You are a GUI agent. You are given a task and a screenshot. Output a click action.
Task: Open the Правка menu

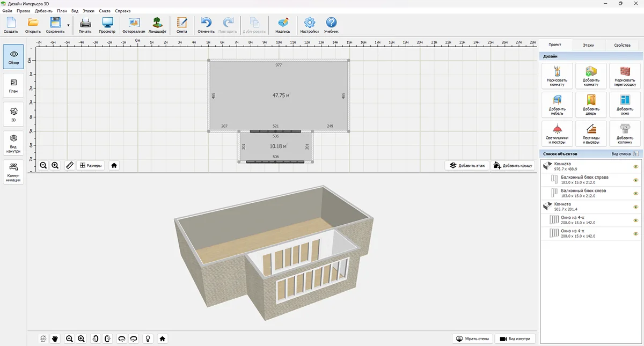click(x=24, y=11)
